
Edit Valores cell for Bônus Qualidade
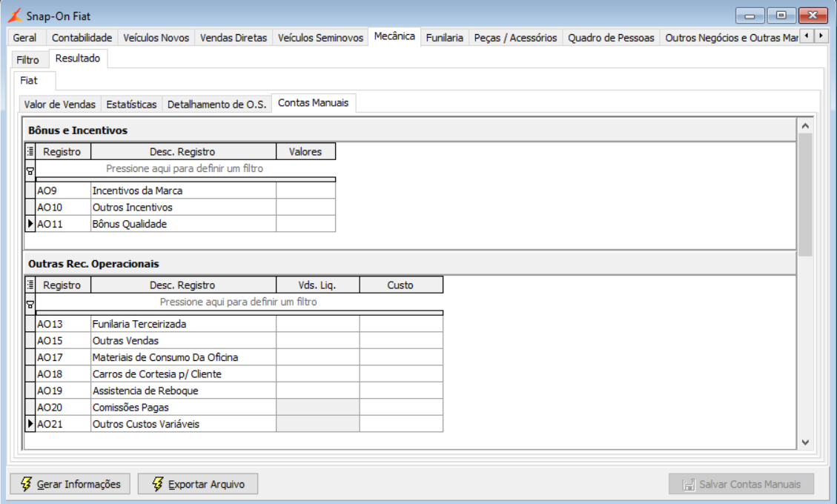(x=306, y=224)
